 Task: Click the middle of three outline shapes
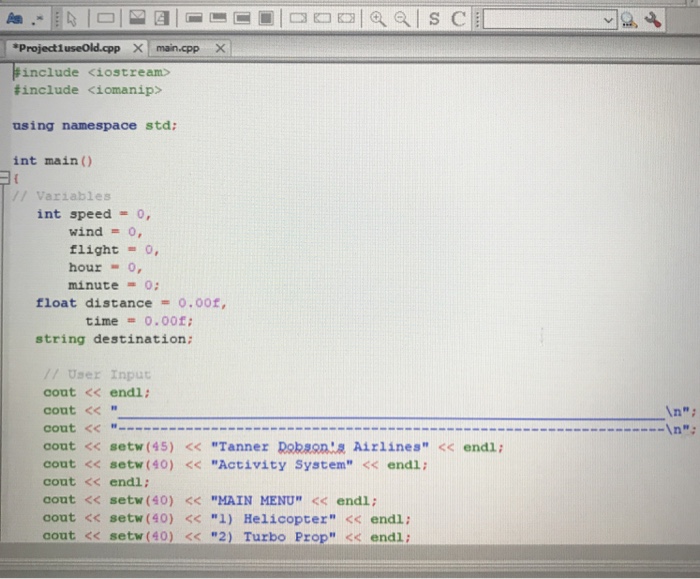point(322,18)
